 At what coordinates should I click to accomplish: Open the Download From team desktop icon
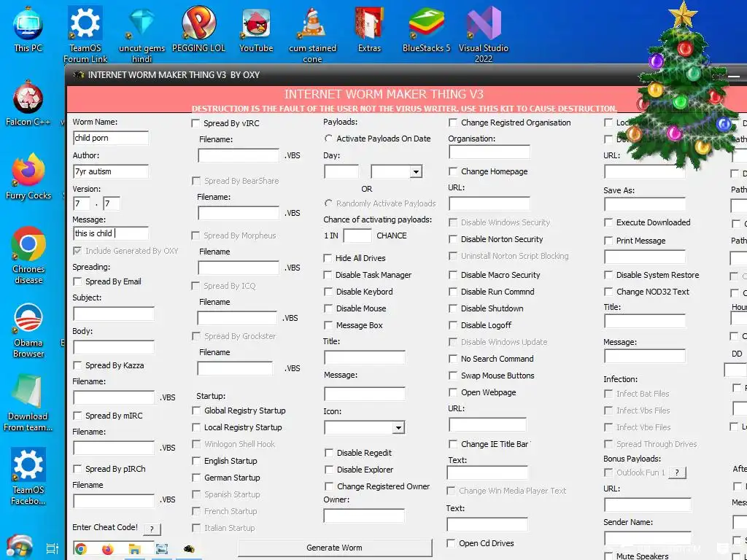coord(28,402)
